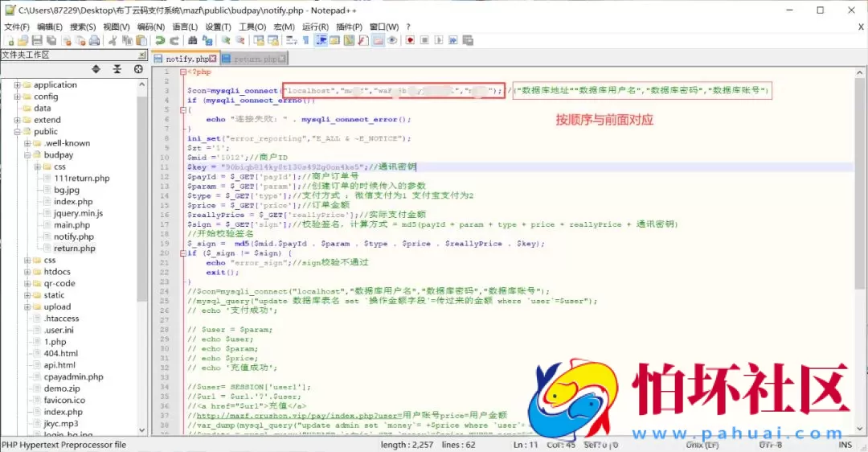Image resolution: width=868 pixels, height=452 pixels.
Task: Toggle word wrap toolbar button
Action: coord(291,40)
